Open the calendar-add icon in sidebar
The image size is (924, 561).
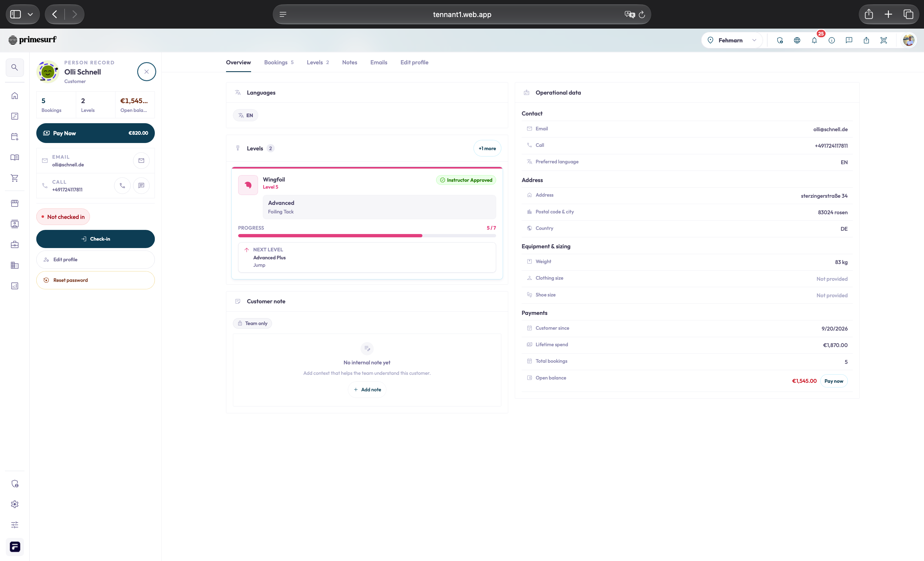[15, 137]
